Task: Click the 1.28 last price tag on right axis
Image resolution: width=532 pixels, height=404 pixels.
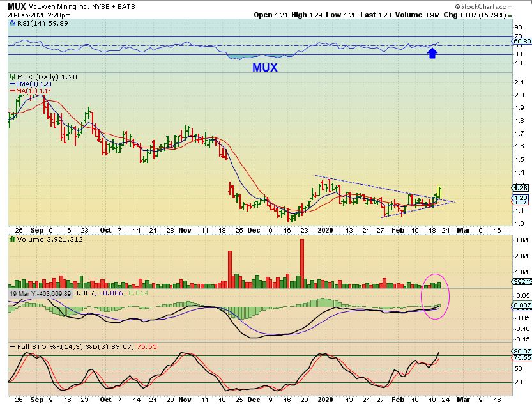Action: tap(521, 188)
